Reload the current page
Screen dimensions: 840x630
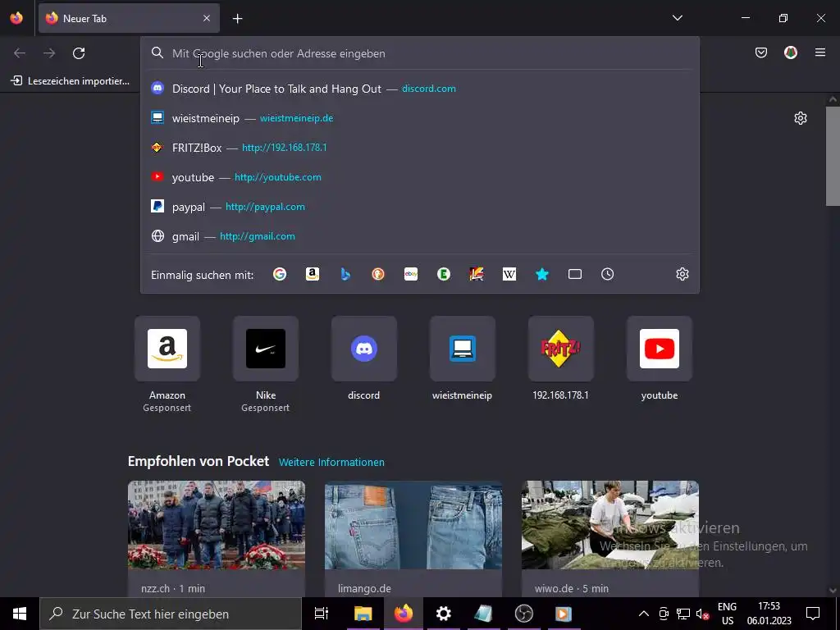click(79, 53)
